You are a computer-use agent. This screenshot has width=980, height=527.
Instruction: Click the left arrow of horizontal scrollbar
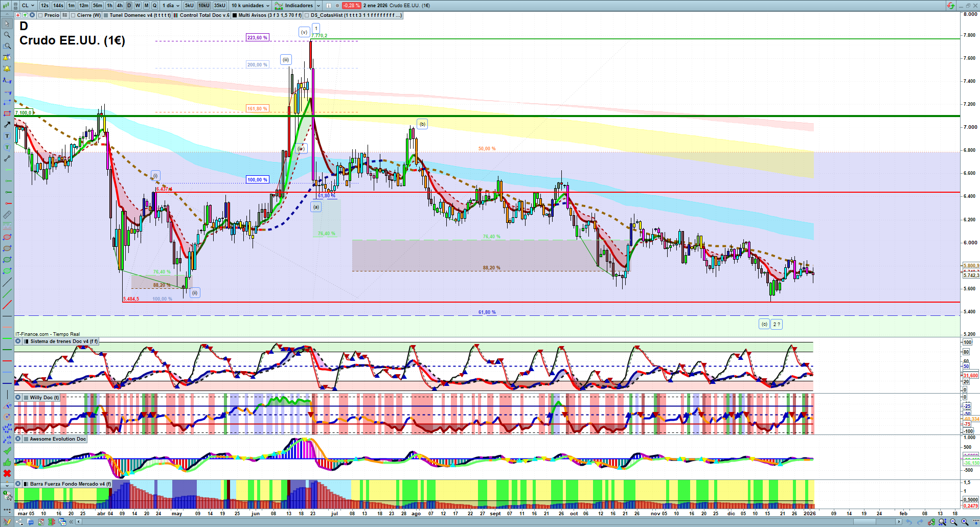pos(79,522)
